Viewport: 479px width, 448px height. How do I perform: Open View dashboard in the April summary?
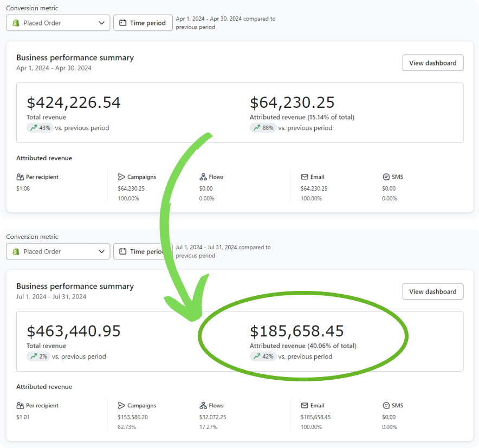pos(432,63)
